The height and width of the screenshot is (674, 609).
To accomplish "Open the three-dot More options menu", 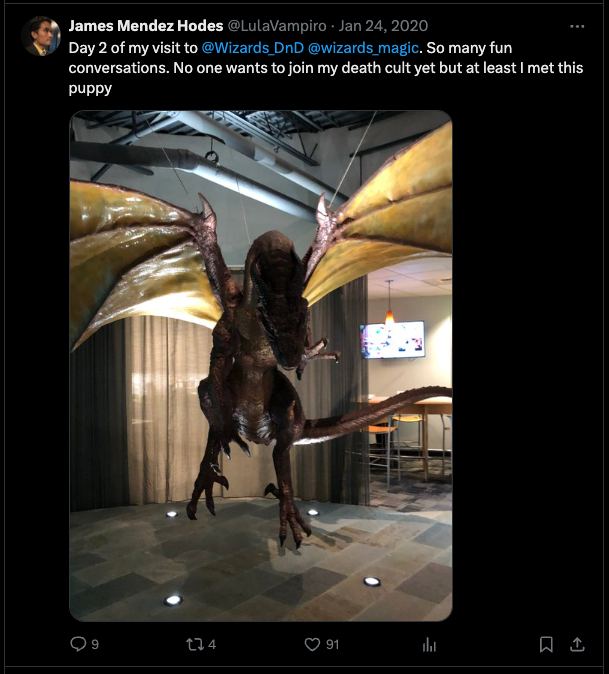I will tap(577, 26).
